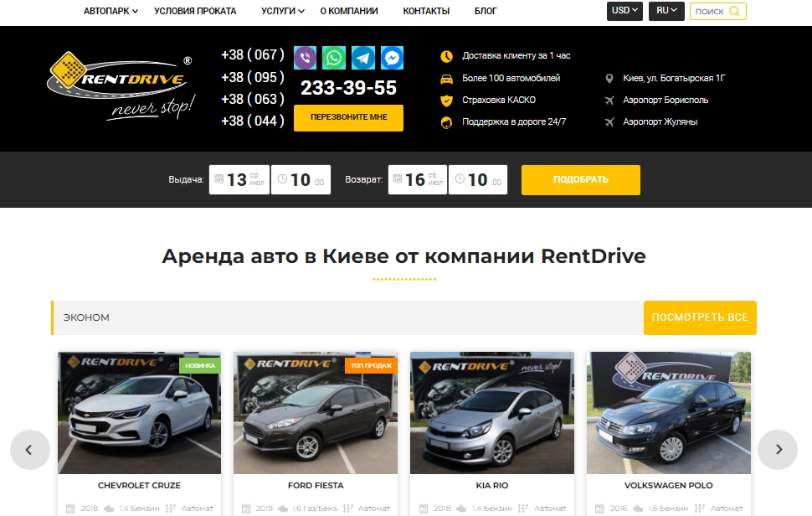Click the Boryspil airport plane icon
Image resolution: width=812 pixels, height=516 pixels.
click(609, 101)
